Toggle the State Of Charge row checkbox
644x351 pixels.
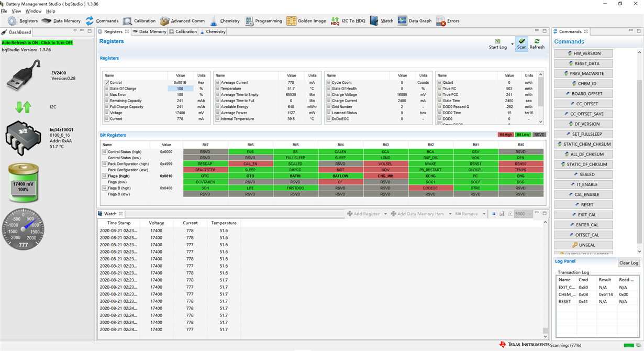pyautogui.click(x=107, y=89)
